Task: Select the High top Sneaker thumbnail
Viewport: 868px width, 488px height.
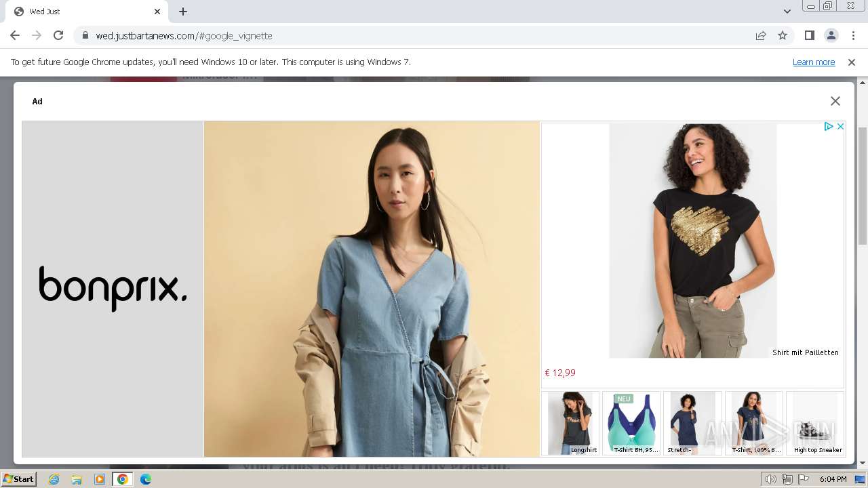Action: (815, 423)
